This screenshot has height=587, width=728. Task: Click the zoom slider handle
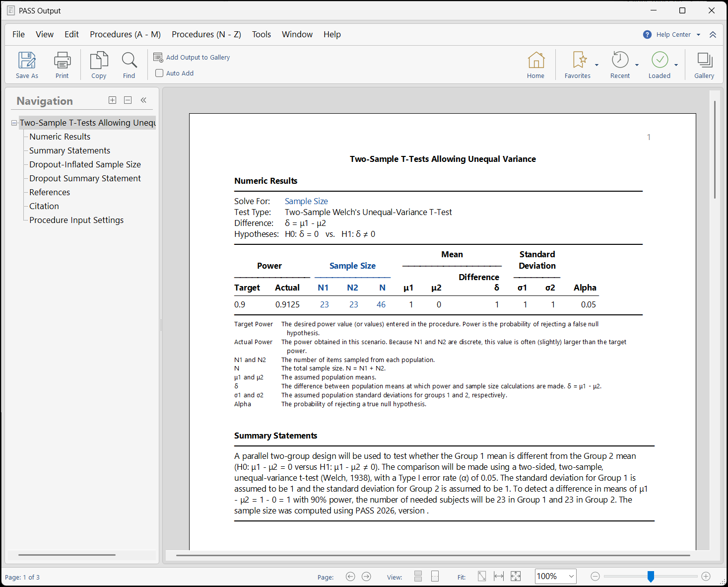[x=651, y=576]
